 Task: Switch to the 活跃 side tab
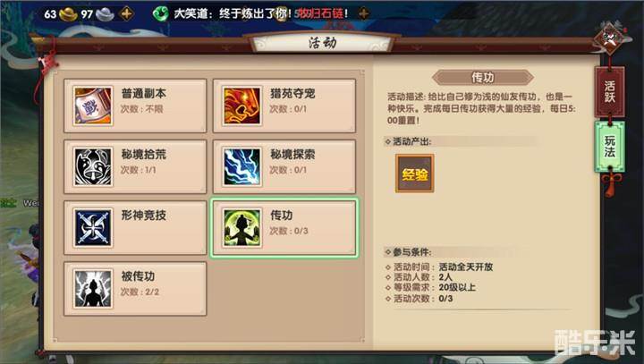pos(610,91)
